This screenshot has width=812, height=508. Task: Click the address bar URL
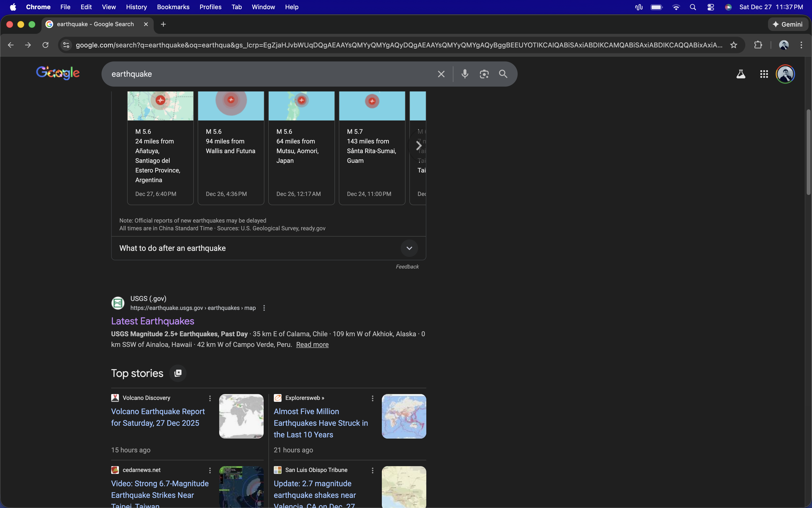tap(399, 45)
